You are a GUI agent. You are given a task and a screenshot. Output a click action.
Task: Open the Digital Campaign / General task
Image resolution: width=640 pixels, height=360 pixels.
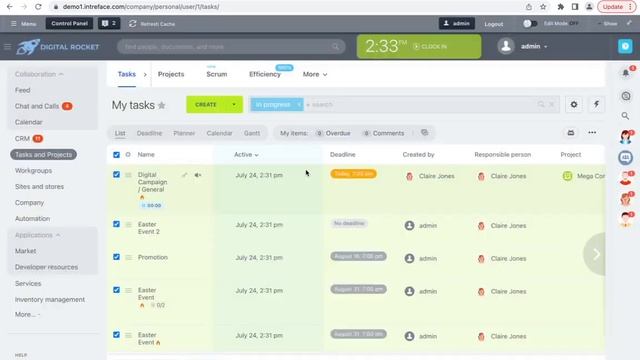click(152, 182)
